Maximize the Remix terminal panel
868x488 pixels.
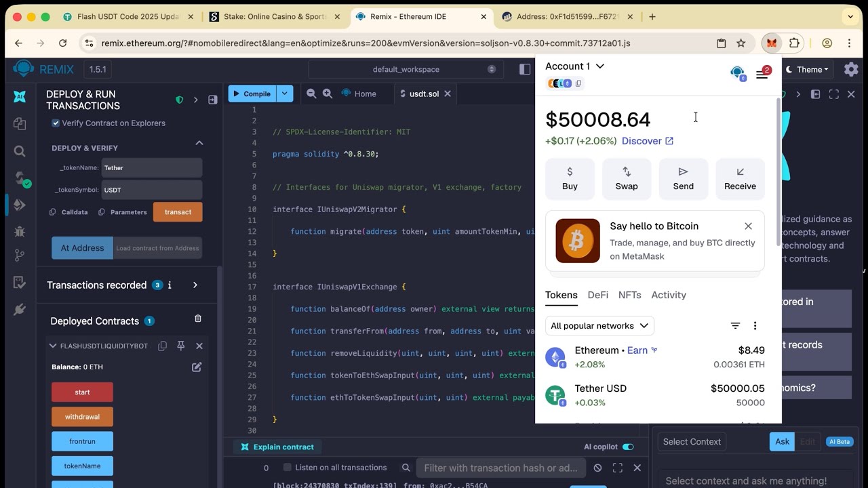click(x=617, y=468)
